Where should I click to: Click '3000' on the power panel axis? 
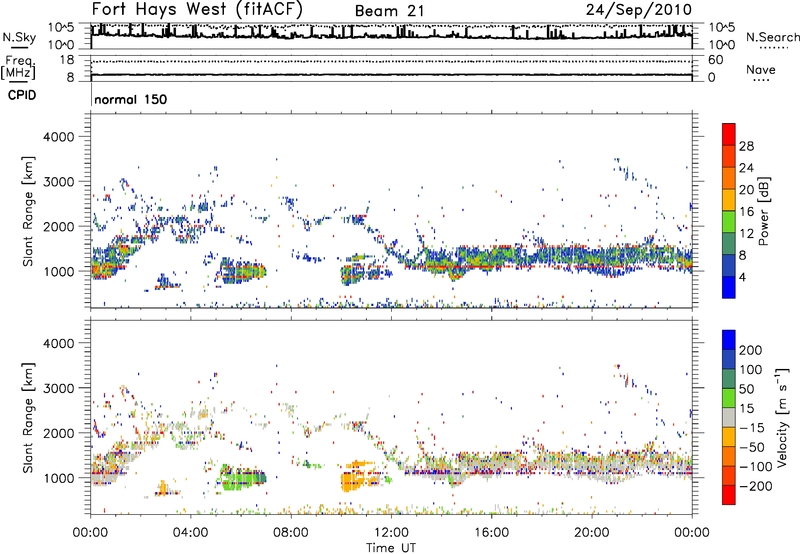[x=59, y=182]
